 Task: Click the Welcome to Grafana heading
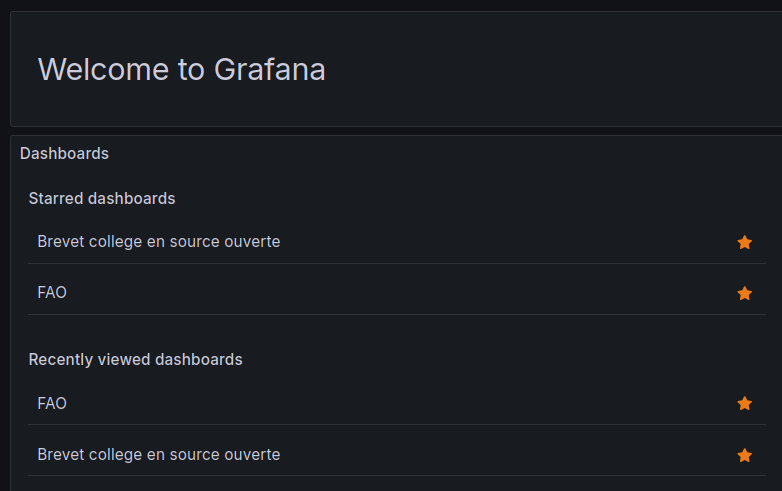(181, 69)
